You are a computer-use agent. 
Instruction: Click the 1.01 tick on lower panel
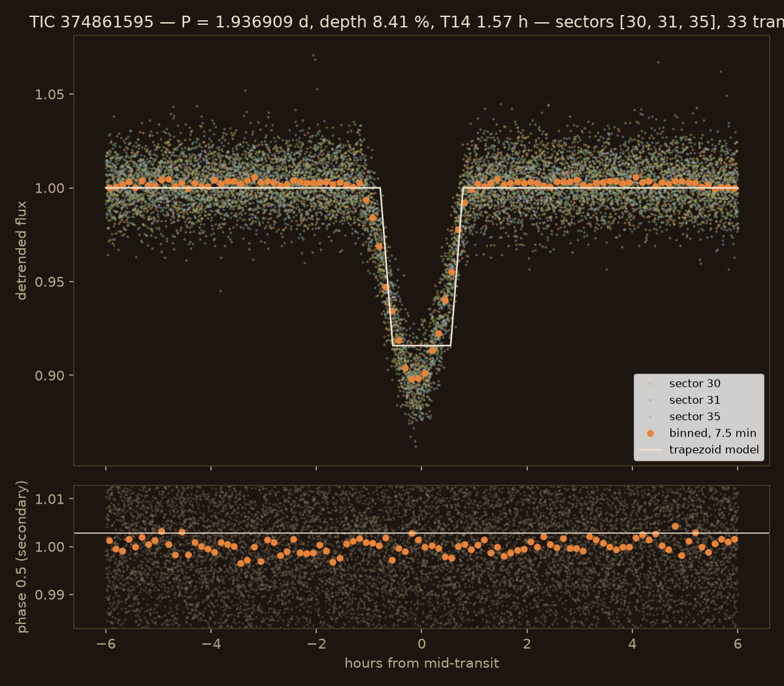tap(51, 499)
